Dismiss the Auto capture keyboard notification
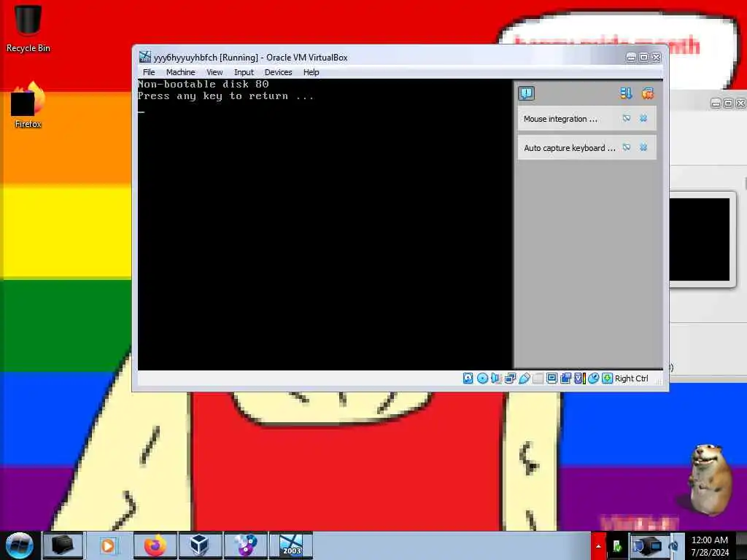Image resolution: width=747 pixels, height=560 pixels. coord(643,147)
